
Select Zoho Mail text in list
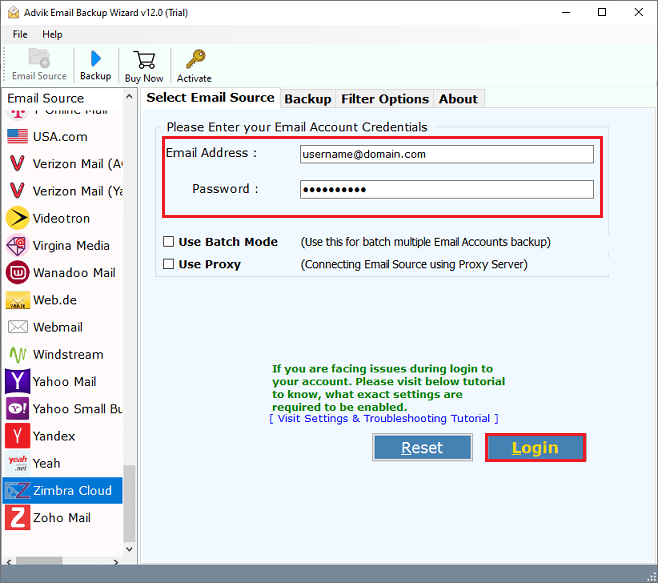pyautogui.click(x=62, y=518)
